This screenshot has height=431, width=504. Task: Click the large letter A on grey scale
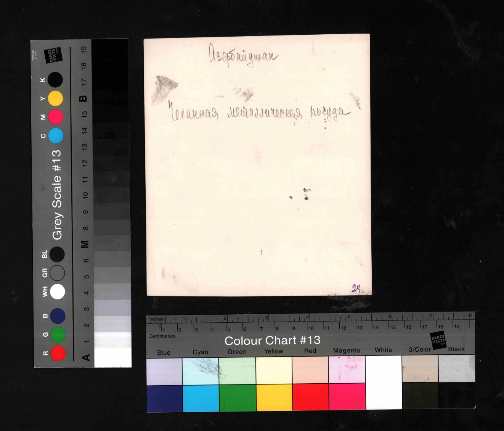pyautogui.click(x=86, y=357)
